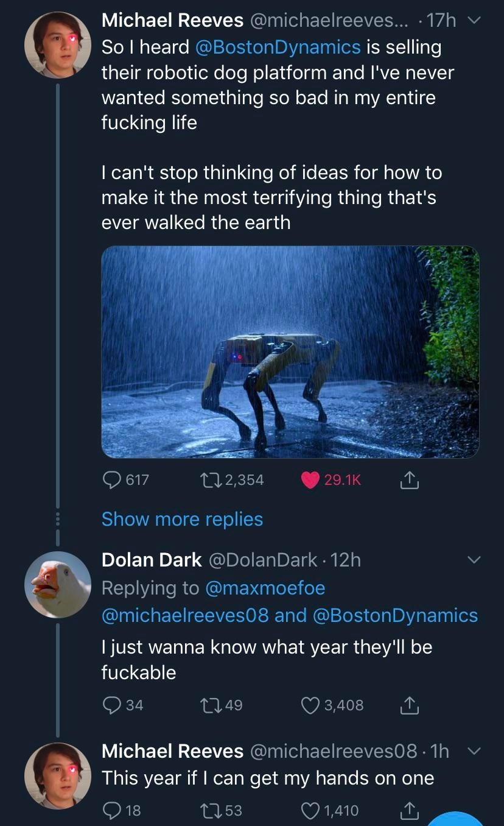Share Dolan Dark's reply tweet
This screenshot has height=826, width=504.
409,705
